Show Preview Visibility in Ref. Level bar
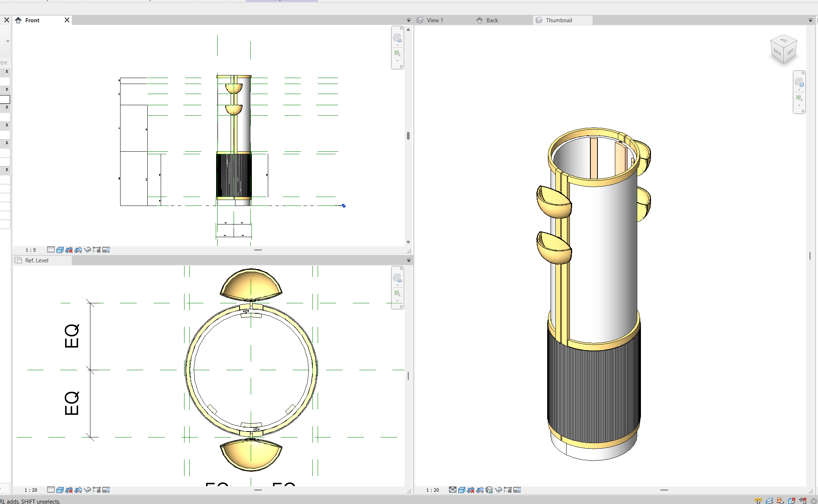 coord(106,490)
